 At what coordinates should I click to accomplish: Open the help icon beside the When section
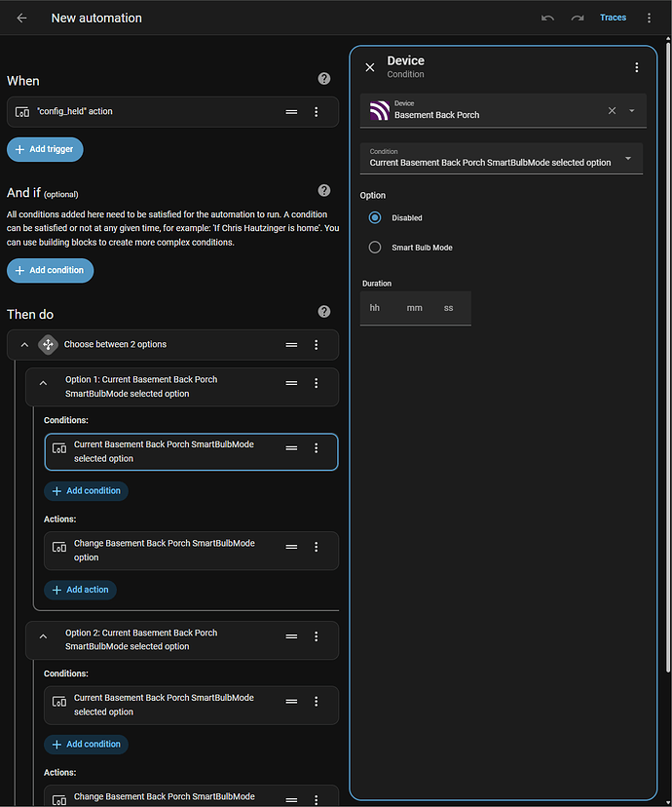point(324,79)
